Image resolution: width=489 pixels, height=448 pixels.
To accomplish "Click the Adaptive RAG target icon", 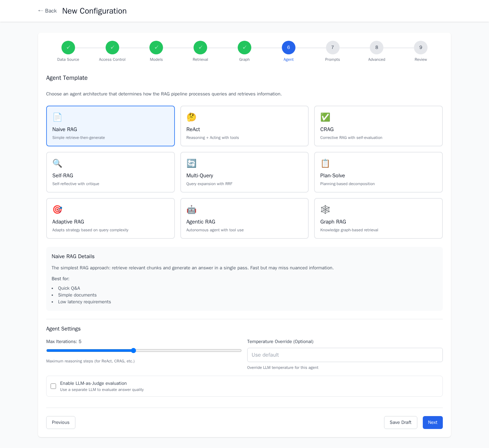I will click(57, 210).
